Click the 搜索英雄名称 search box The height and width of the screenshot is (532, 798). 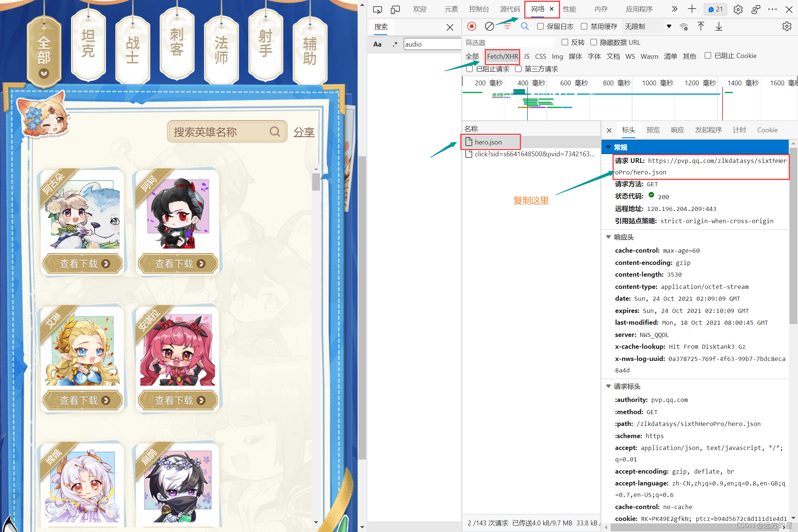click(227, 132)
